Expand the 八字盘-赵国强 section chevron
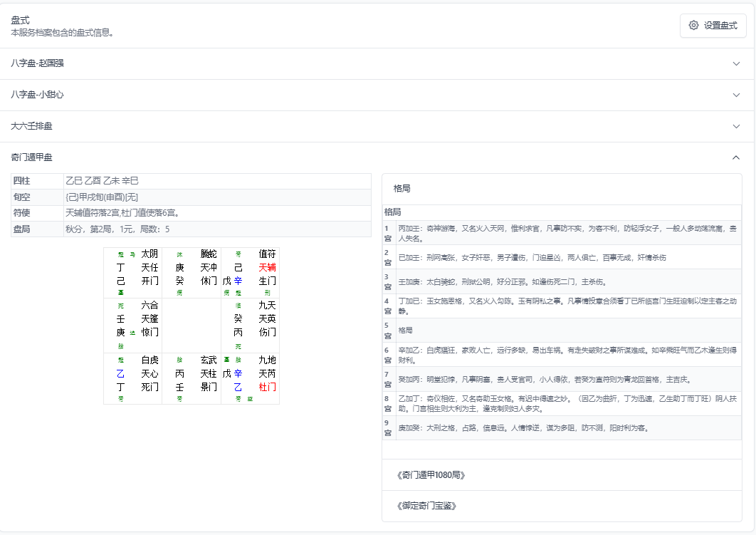 point(736,63)
